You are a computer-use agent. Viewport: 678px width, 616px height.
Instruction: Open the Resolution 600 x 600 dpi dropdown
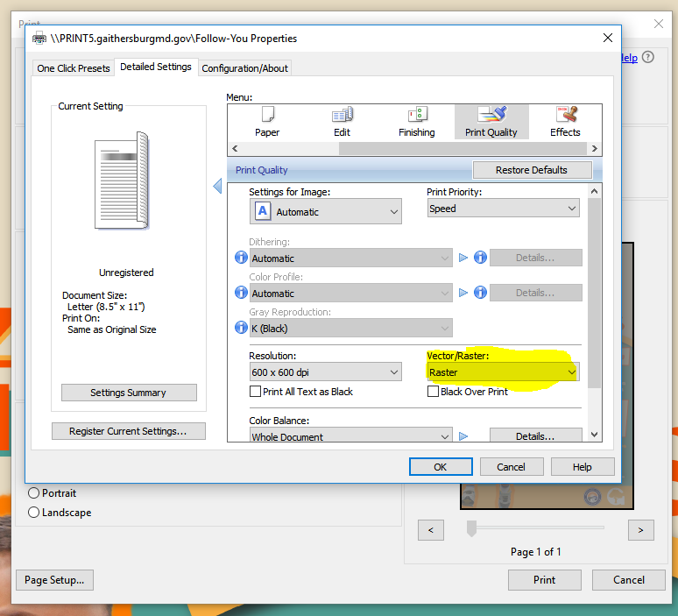tap(325, 372)
